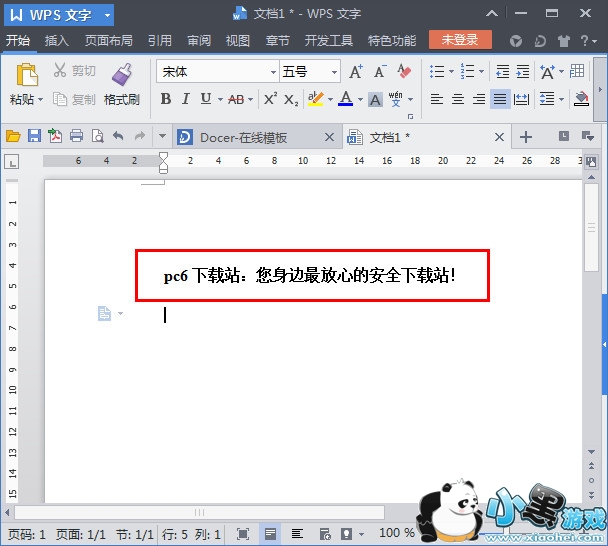
Task: Click the undo arrow icon
Action: [118, 137]
